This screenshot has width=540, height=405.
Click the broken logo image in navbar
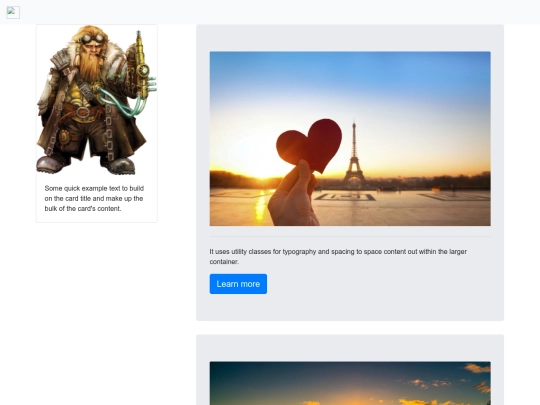click(x=13, y=12)
